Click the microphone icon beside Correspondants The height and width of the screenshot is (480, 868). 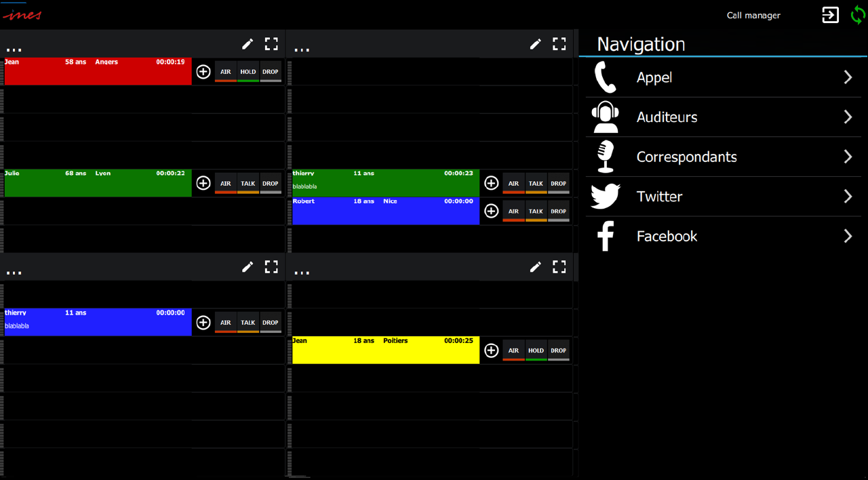[x=606, y=157]
